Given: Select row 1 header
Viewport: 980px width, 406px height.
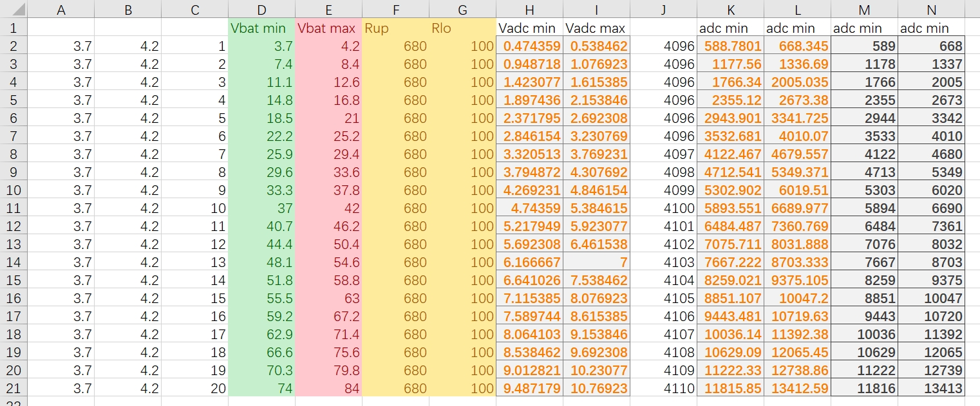Looking at the screenshot, I should [14, 28].
